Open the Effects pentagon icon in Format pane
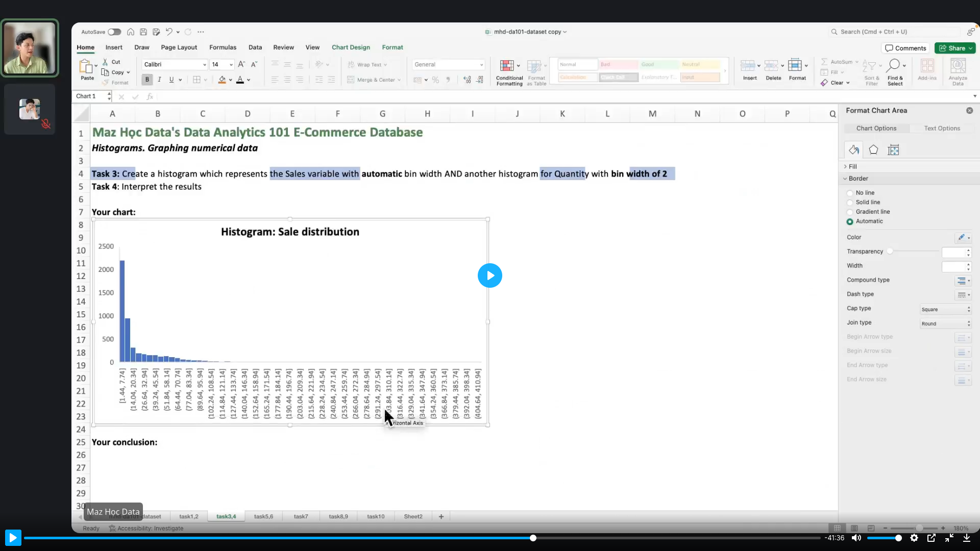This screenshot has width=980, height=551. pos(873,150)
